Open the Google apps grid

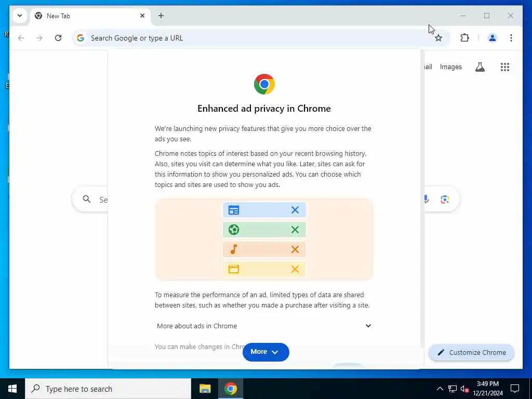[x=505, y=67]
